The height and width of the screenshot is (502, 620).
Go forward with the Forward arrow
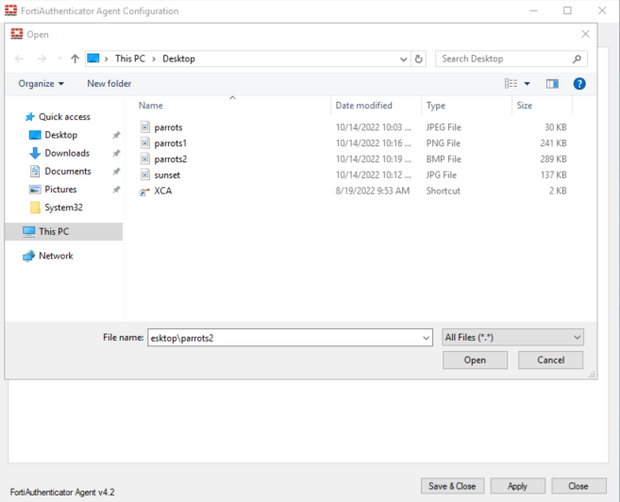[42, 59]
